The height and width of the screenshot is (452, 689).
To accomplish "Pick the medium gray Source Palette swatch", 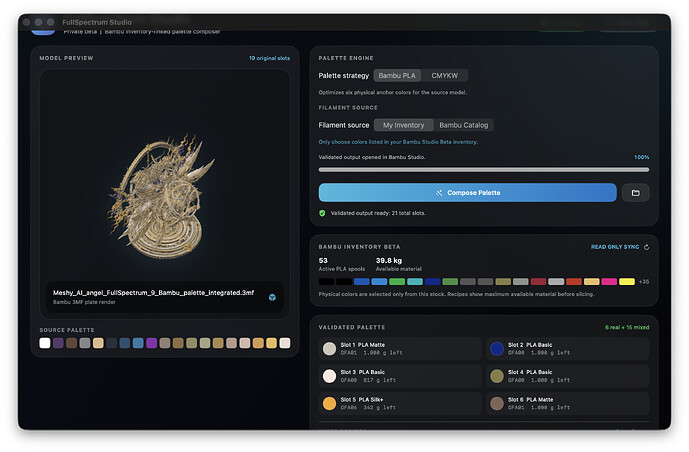I will (85, 343).
